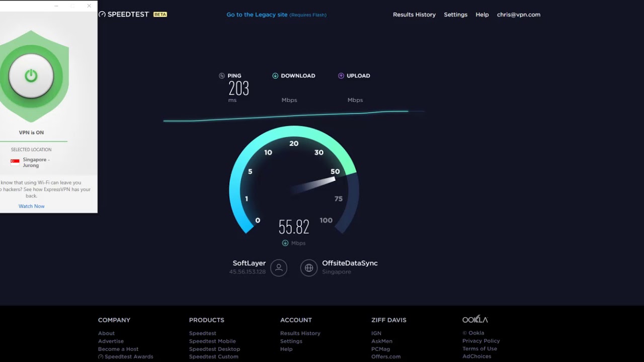Minimize the ExpressVPN window
644x362 pixels.
tap(56, 6)
